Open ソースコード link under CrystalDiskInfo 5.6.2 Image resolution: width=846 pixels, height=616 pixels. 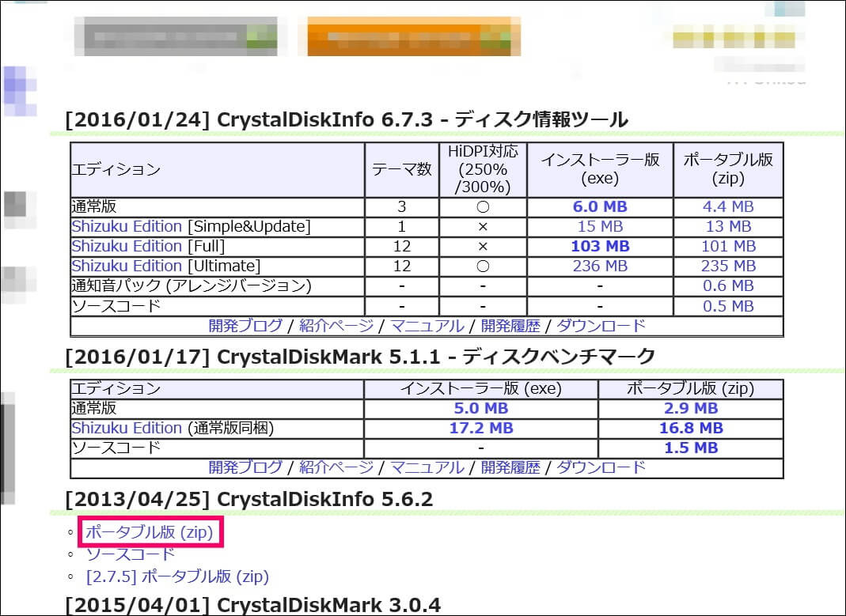click(131, 554)
